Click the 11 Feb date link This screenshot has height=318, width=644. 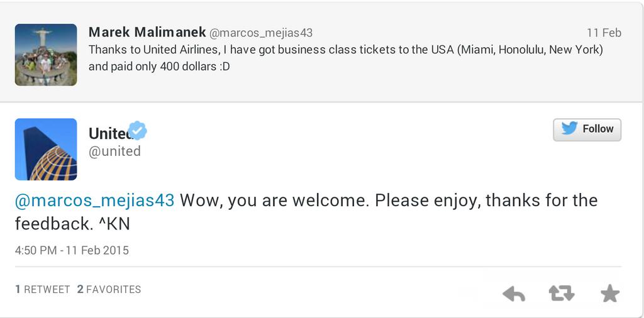click(604, 33)
